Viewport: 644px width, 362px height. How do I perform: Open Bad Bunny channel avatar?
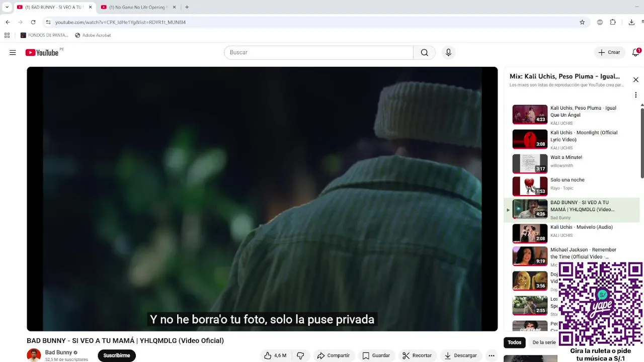click(x=34, y=355)
